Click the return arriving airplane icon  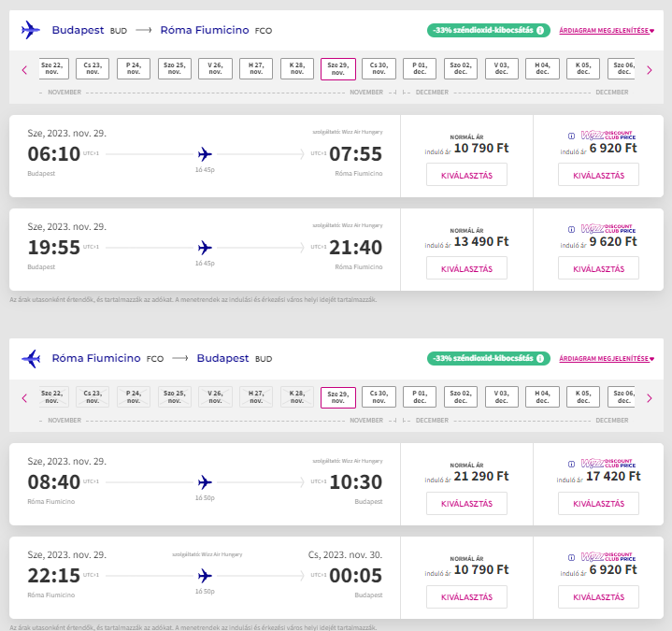point(31,358)
